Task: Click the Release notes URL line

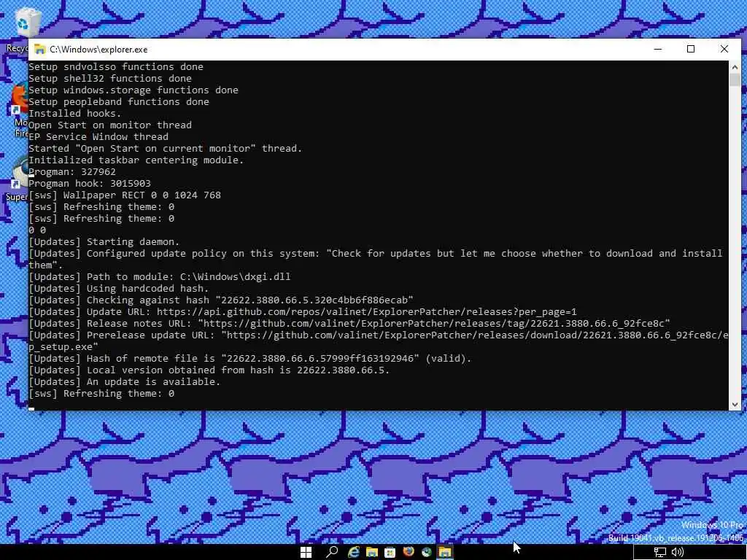Action: (349, 323)
